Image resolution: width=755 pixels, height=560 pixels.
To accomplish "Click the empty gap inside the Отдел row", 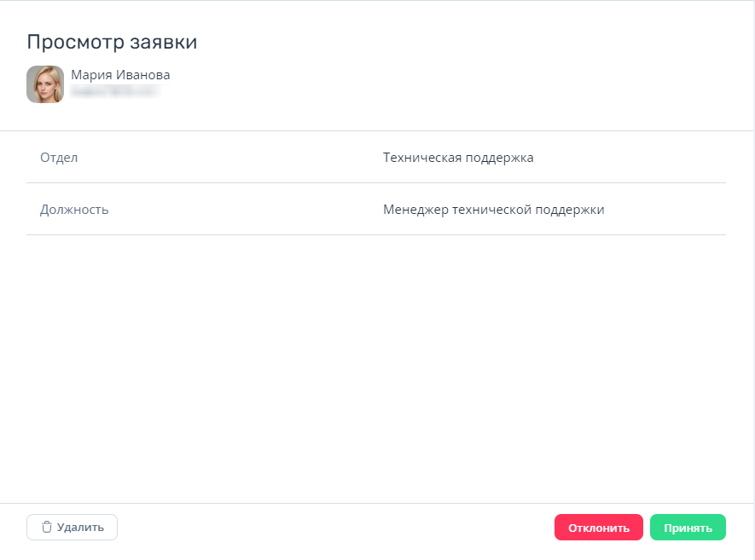I will (x=230, y=158).
